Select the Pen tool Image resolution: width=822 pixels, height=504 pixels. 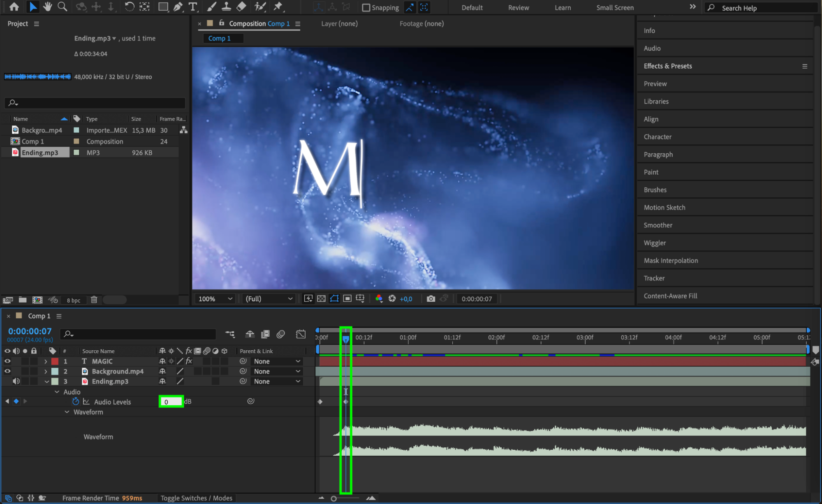178,7
